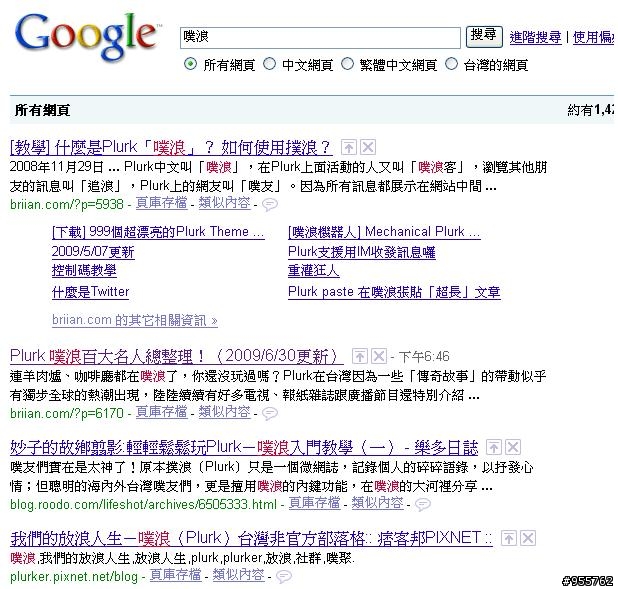
Task: Click timestamp 下午6:46 beside second result
Action: (x=424, y=357)
